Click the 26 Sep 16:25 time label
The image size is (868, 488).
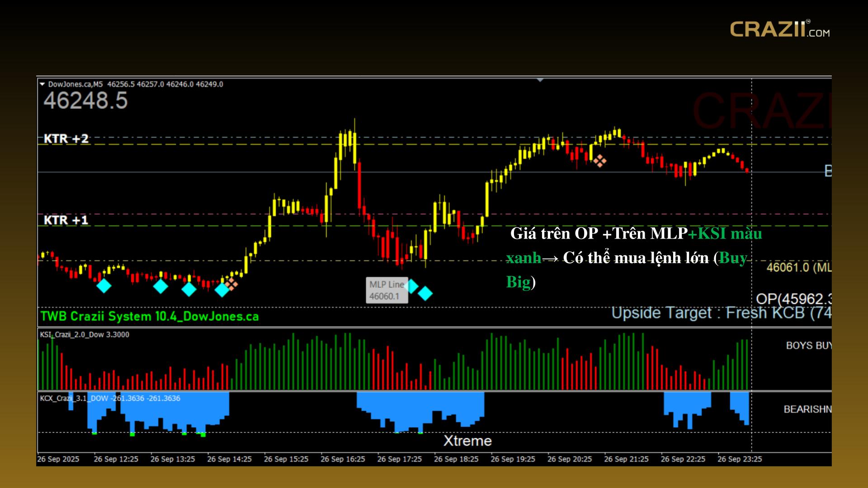[x=343, y=459]
